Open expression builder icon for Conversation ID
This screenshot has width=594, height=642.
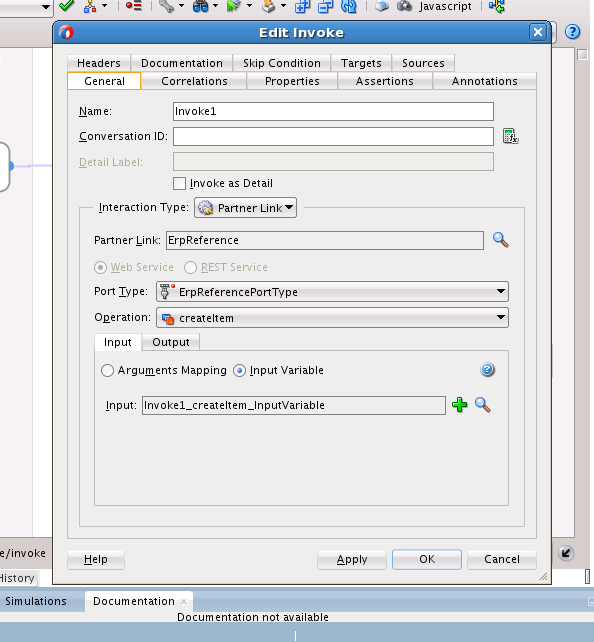(x=510, y=136)
